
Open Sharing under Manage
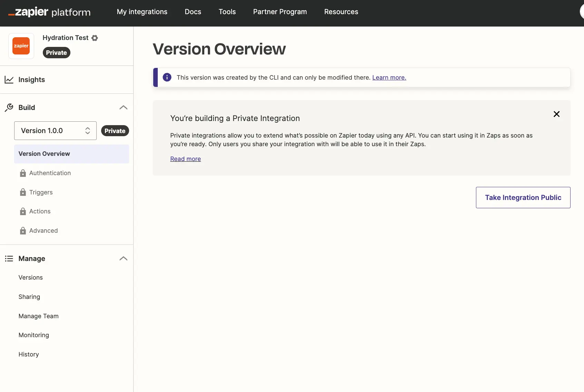pos(29,297)
